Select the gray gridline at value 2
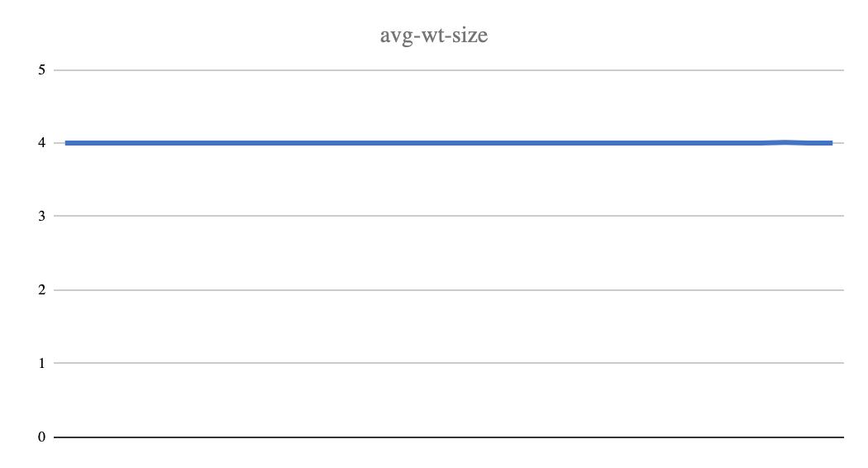Screen dimensions: 868x468 pyautogui.click(x=448, y=289)
